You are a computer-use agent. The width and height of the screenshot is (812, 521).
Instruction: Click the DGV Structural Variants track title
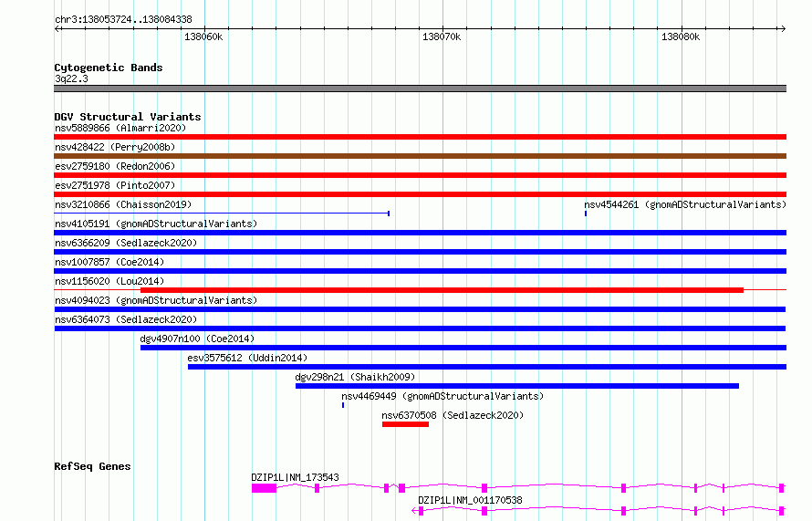pos(128,117)
